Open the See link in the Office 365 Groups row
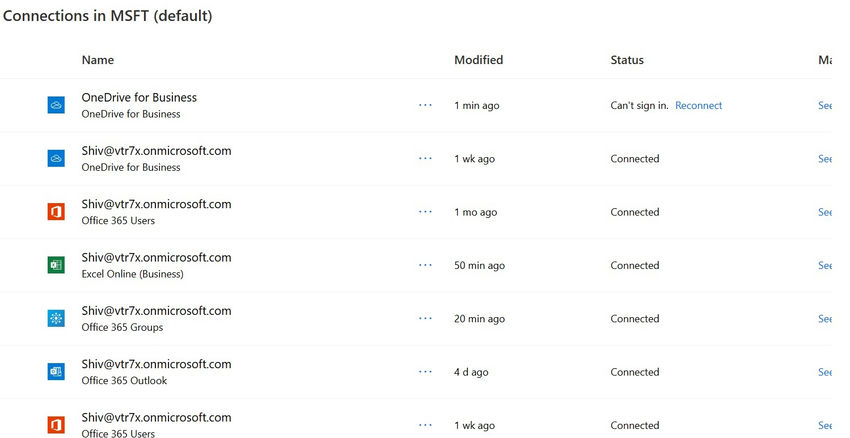This screenshot has width=850, height=438. [x=825, y=319]
